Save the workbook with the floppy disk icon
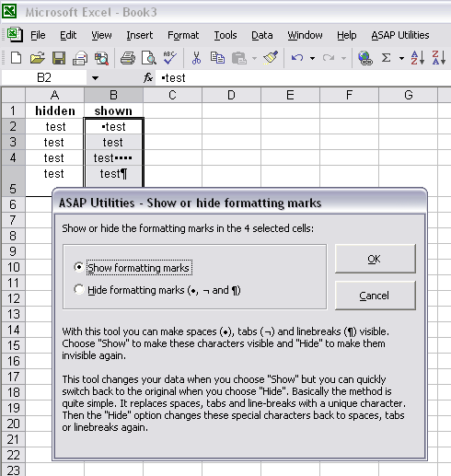Screen dimensions: 451x476 (x=59, y=57)
